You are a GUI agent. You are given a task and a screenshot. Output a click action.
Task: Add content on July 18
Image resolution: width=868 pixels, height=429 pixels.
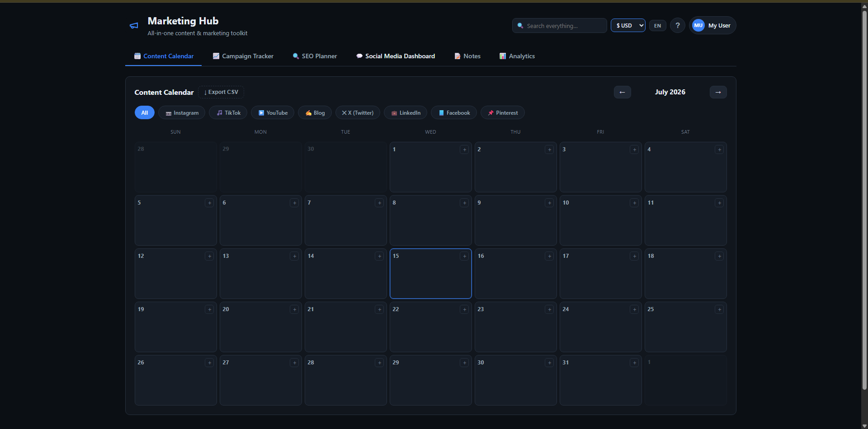tap(719, 256)
